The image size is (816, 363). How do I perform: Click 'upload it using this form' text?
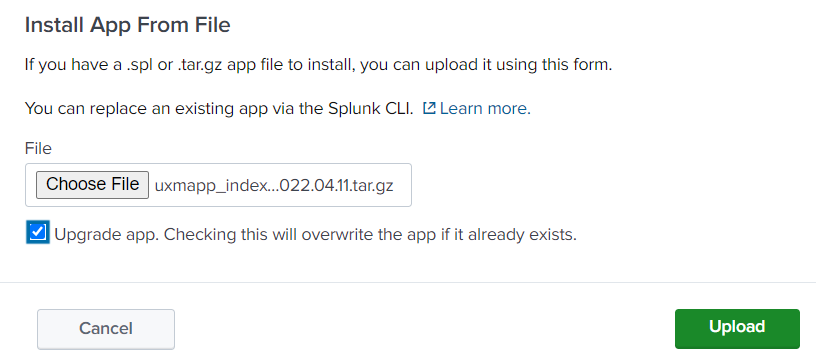tap(486, 66)
